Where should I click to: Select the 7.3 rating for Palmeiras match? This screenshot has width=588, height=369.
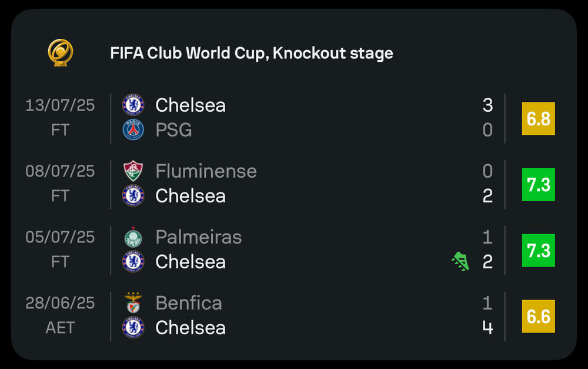539,250
